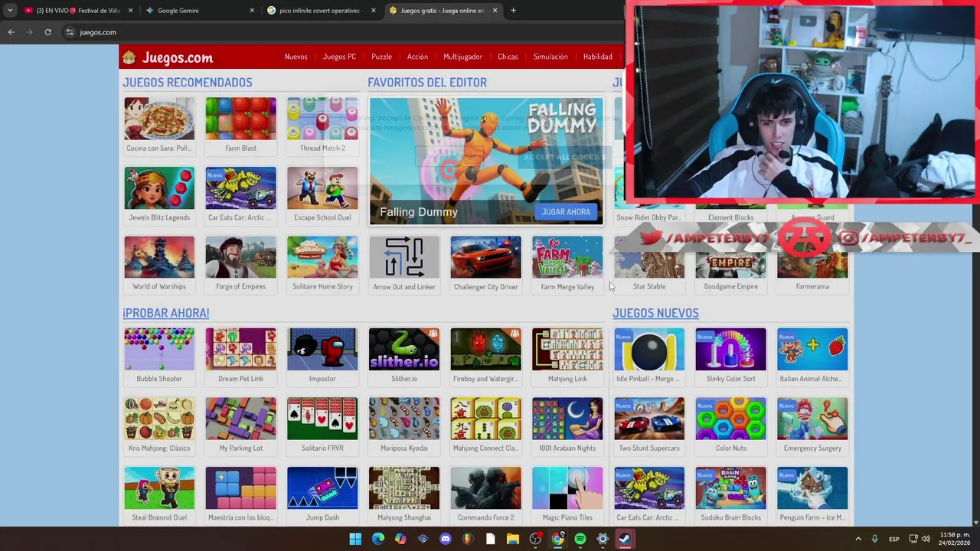This screenshot has height=551, width=980.
Task: Open FAVORITOS DEL EDITOR heading link
Action: click(x=427, y=83)
